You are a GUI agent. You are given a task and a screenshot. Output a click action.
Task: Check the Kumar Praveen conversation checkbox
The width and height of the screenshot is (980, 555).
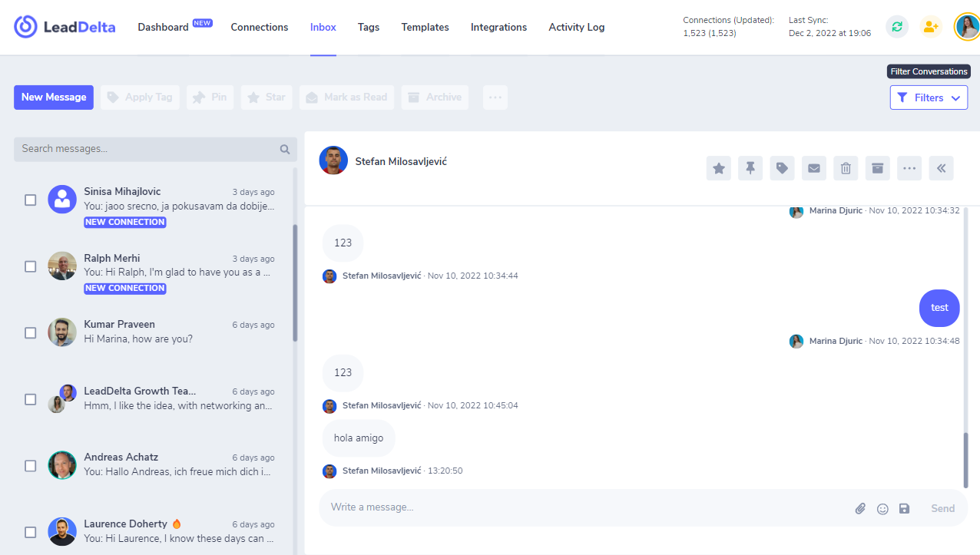[31, 332]
